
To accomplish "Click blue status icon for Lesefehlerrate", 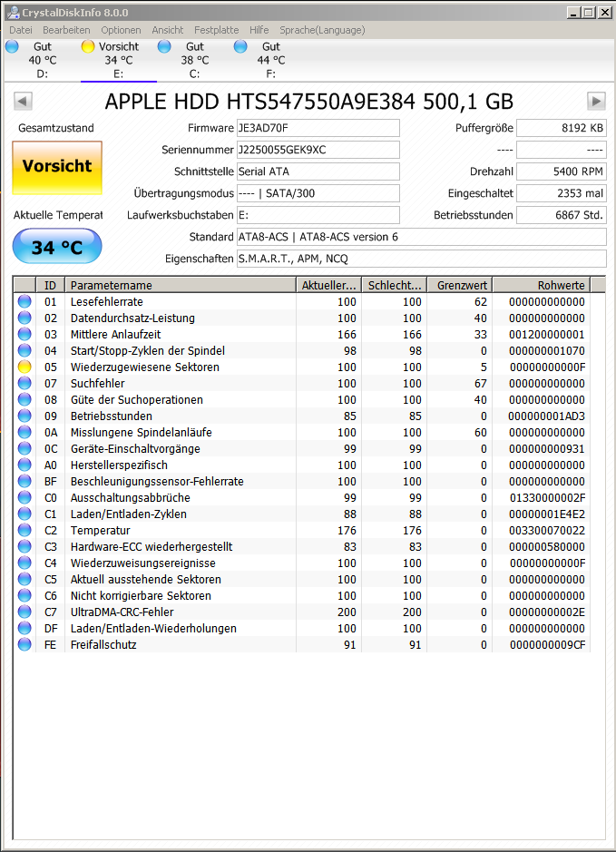I will (24, 301).
